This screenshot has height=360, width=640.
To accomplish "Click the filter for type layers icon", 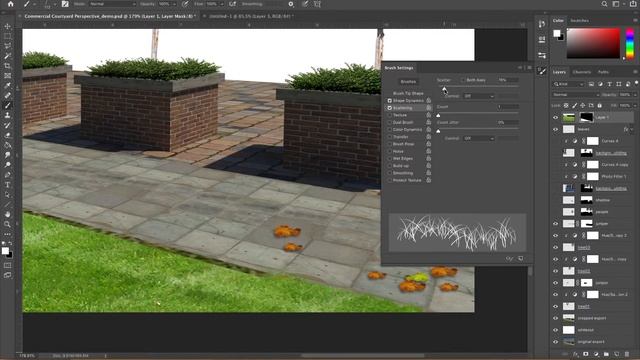I will 609,84.
